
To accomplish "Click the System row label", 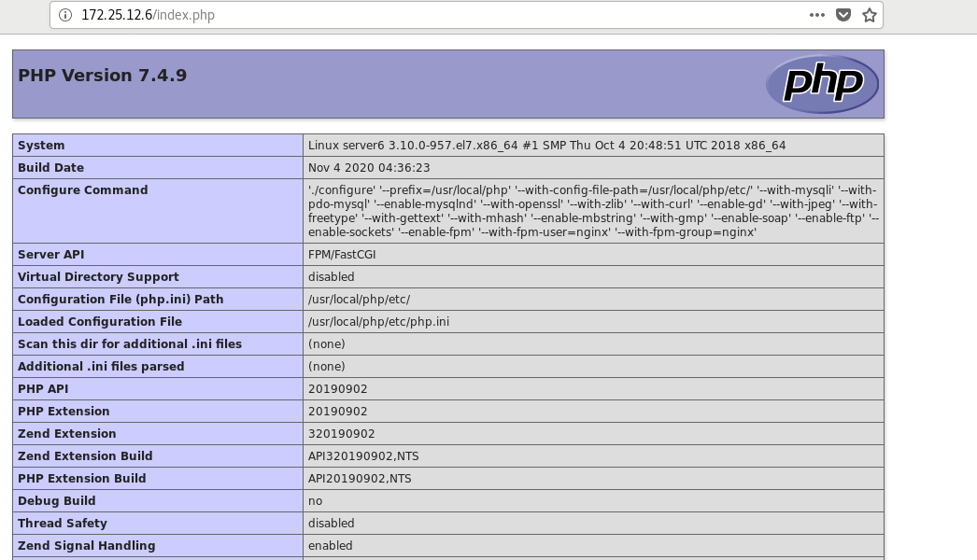I will (x=41, y=146).
